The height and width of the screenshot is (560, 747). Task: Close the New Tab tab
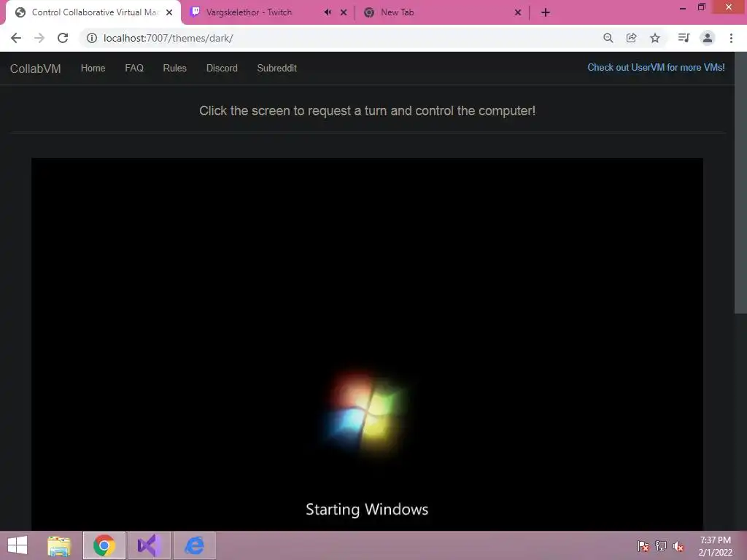pyautogui.click(x=518, y=12)
